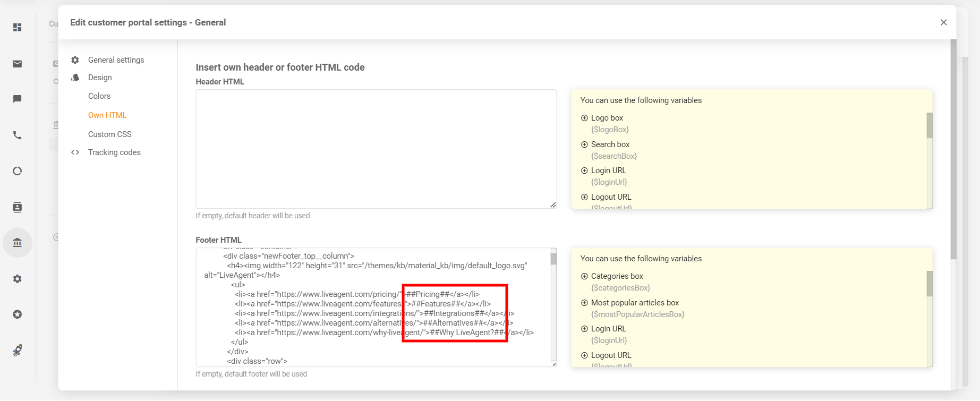Open the Tickets mail icon in sidebar
This screenshot has width=980, height=401.
tap(18, 64)
